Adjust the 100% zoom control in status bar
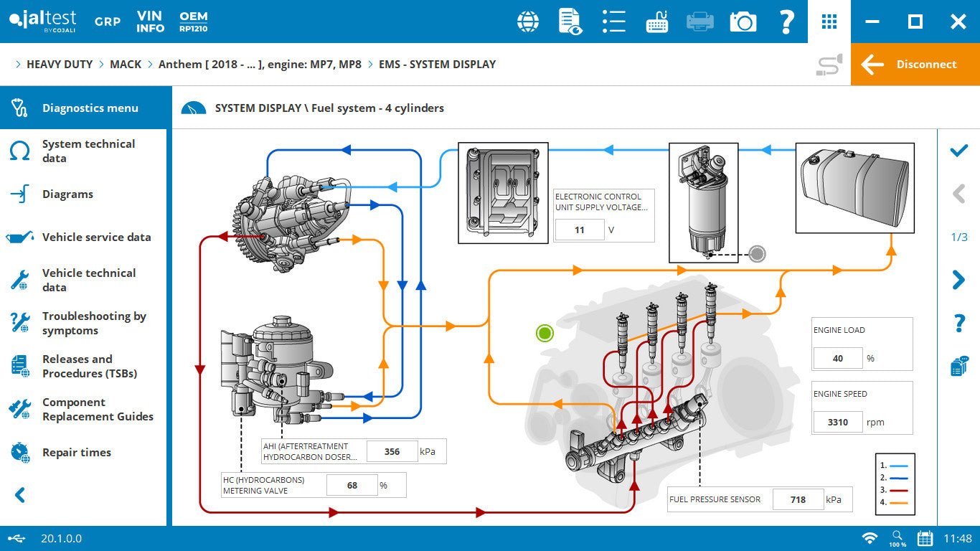This screenshot has width=980, height=551. point(897,538)
